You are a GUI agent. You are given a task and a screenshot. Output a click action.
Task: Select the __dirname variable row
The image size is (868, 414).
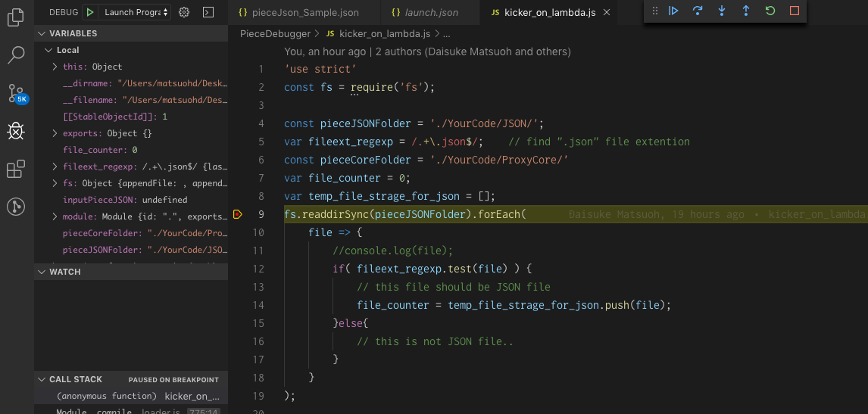pos(130,83)
